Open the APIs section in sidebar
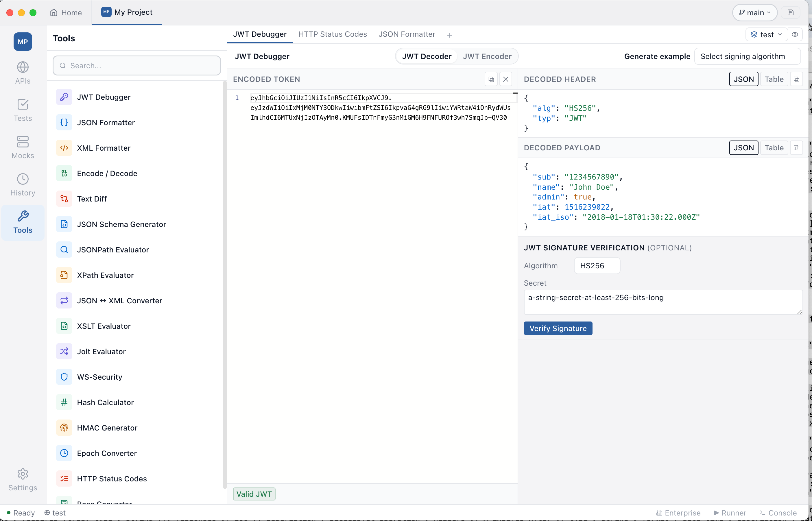This screenshot has height=521, width=812. coord(23,73)
